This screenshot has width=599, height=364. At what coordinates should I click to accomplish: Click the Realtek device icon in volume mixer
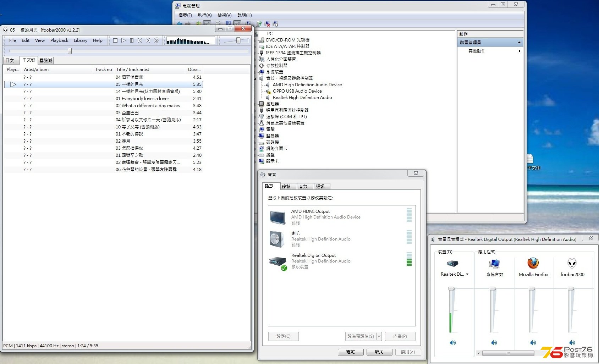coord(452,263)
